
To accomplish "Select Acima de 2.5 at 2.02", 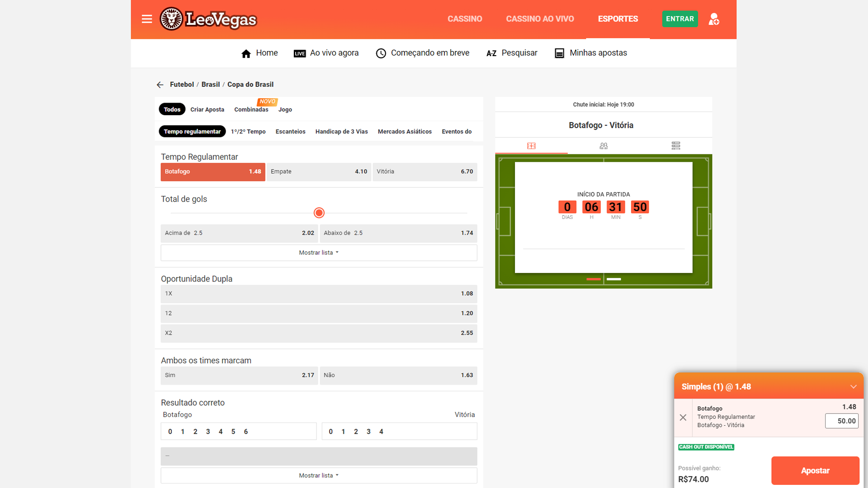I will pos(239,233).
